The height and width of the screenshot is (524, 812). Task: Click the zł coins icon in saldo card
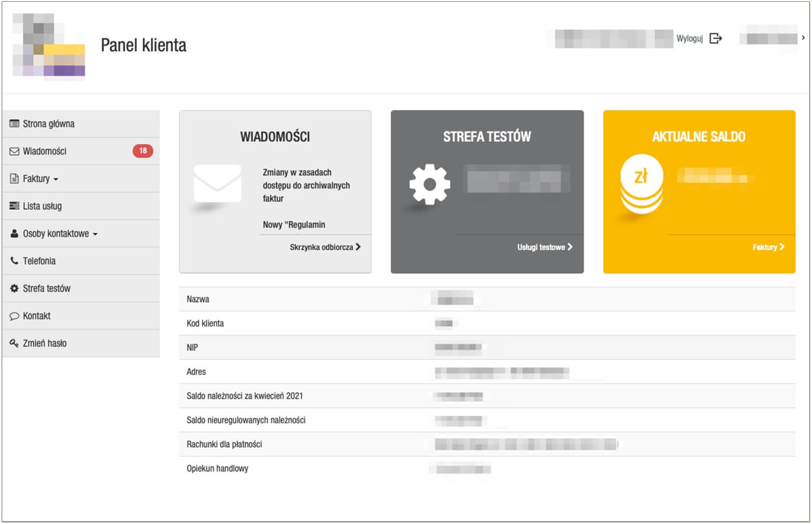pyautogui.click(x=642, y=184)
